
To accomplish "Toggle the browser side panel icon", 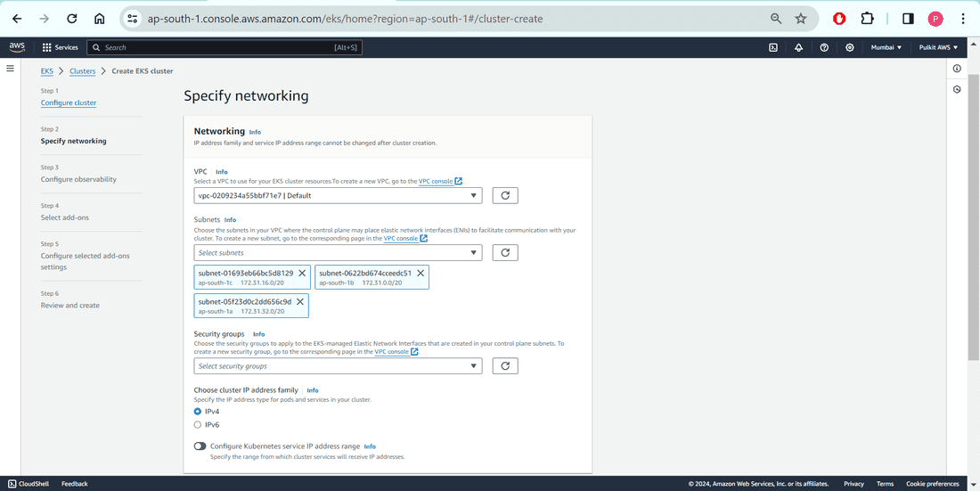I will pyautogui.click(x=908, y=19).
